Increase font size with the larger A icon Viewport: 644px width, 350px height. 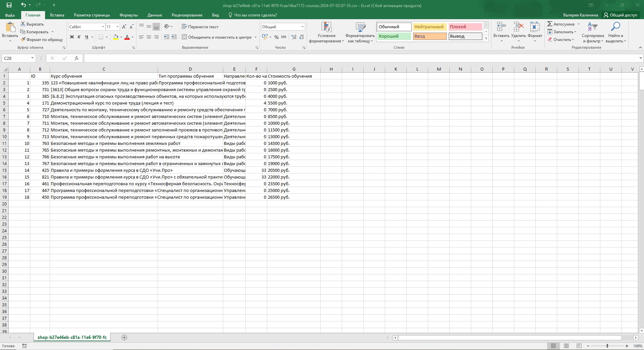[x=124, y=27]
